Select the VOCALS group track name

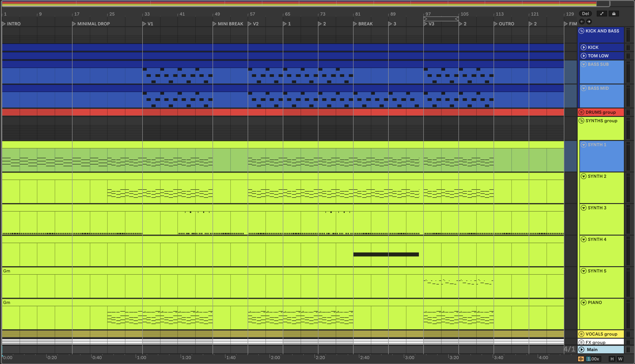click(x=601, y=334)
